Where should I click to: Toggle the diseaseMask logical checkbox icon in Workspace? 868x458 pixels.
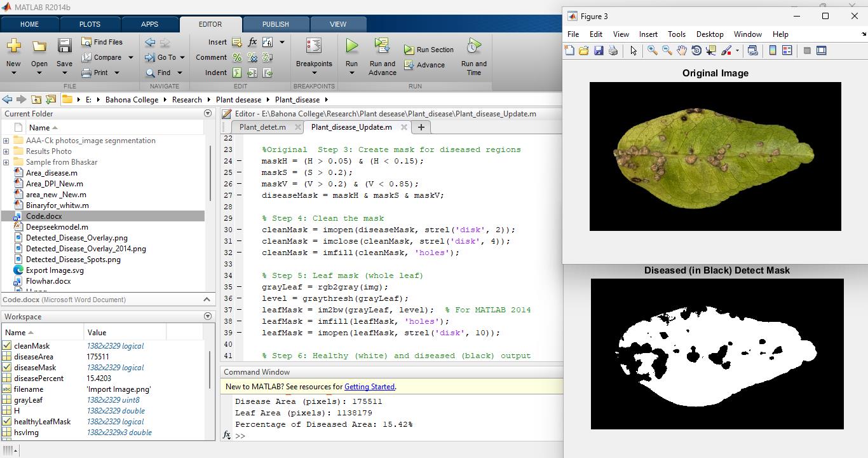[x=7, y=368]
